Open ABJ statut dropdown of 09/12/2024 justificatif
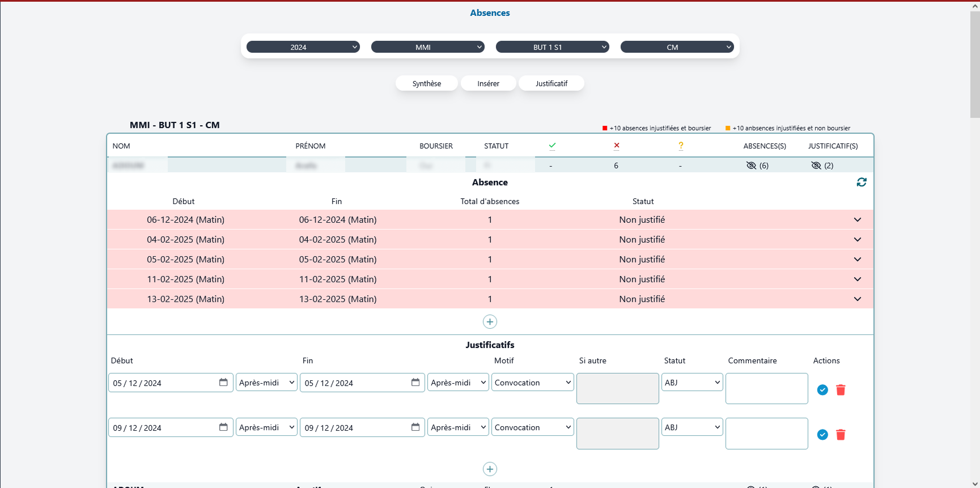The width and height of the screenshot is (980, 488). click(x=692, y=427)
